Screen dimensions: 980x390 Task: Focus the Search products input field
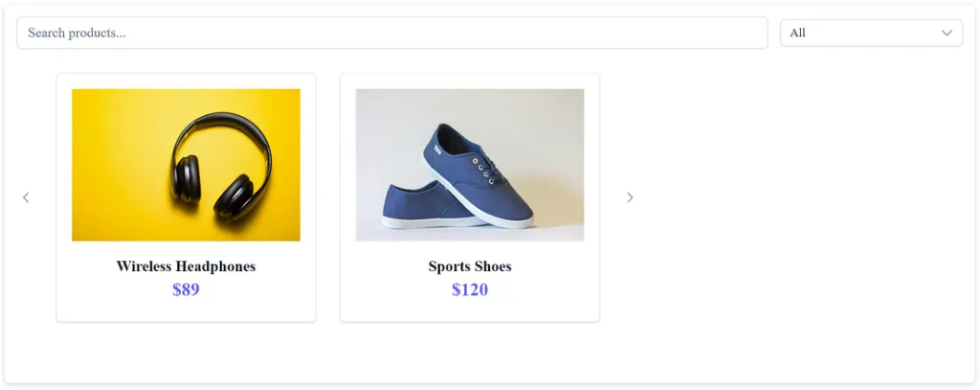click(x=391, y=33)
